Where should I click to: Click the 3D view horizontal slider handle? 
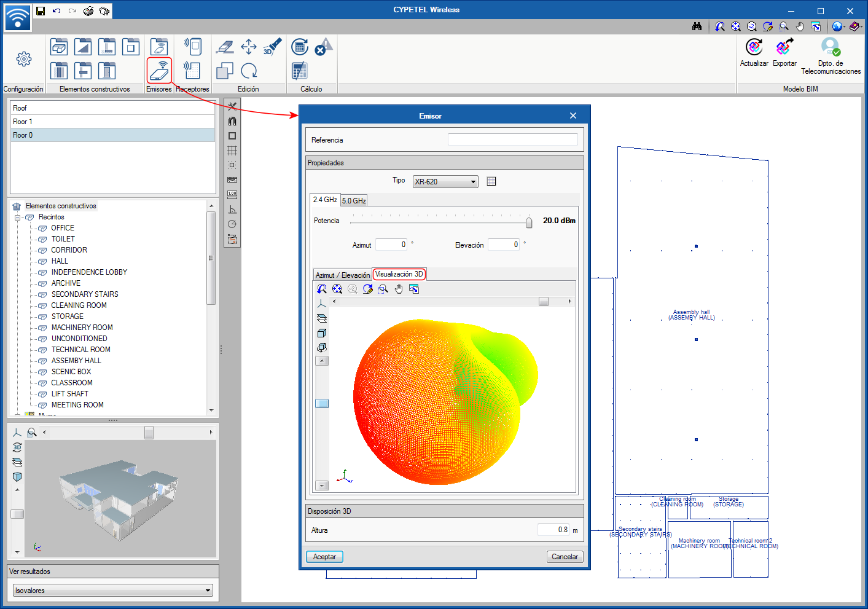tap(544, 301)
